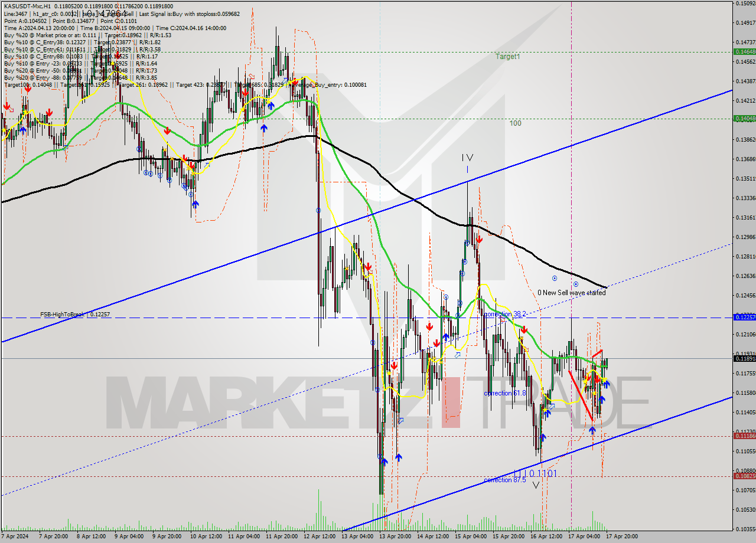
Task: Click the blue 0.12257 price tag
Action: tap(744, 318)
